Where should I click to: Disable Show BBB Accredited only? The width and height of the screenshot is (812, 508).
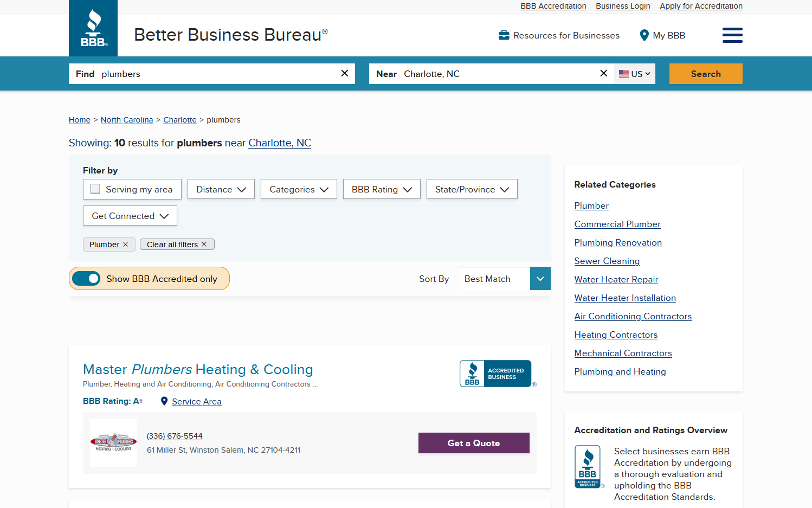(87, 278)
